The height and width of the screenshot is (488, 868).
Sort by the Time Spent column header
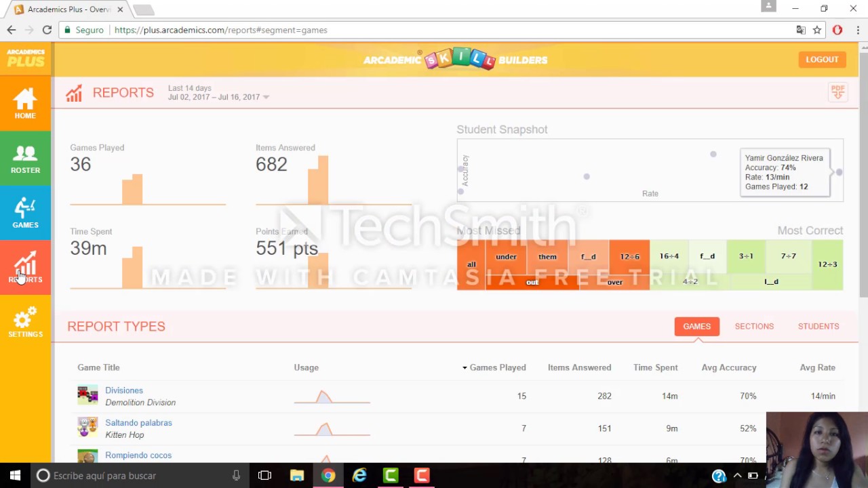pyautogui.click(x=655, y=367)
